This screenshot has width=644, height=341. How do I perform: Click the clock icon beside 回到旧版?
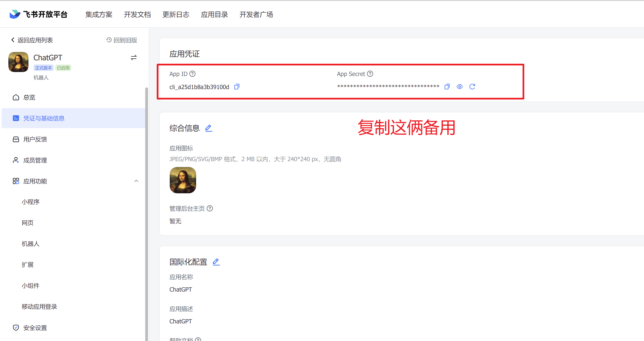coord(109,40)
